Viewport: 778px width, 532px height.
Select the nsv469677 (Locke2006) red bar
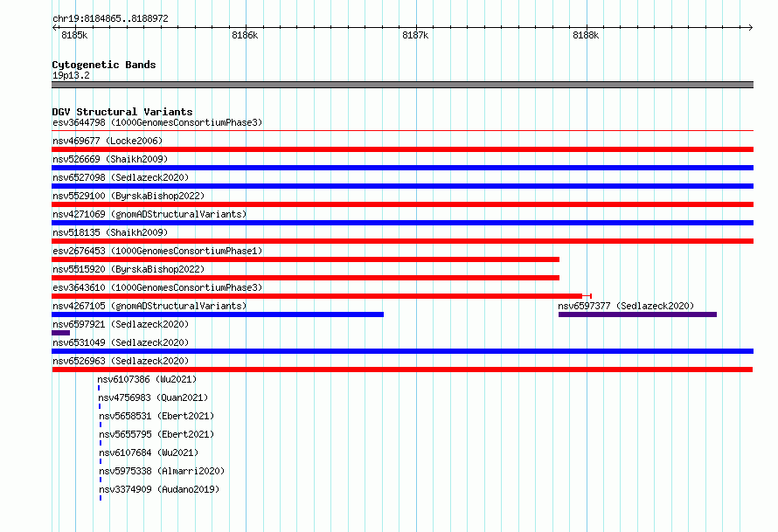[402, 149]
